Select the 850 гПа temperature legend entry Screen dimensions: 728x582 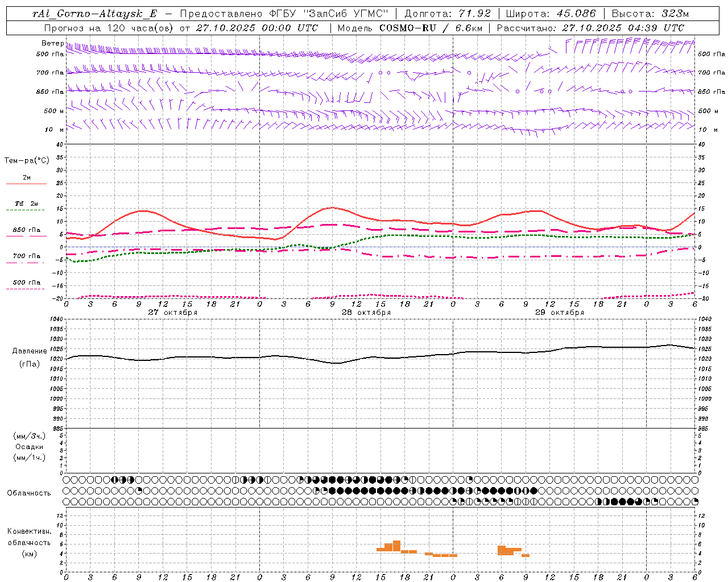click(27, 230)
